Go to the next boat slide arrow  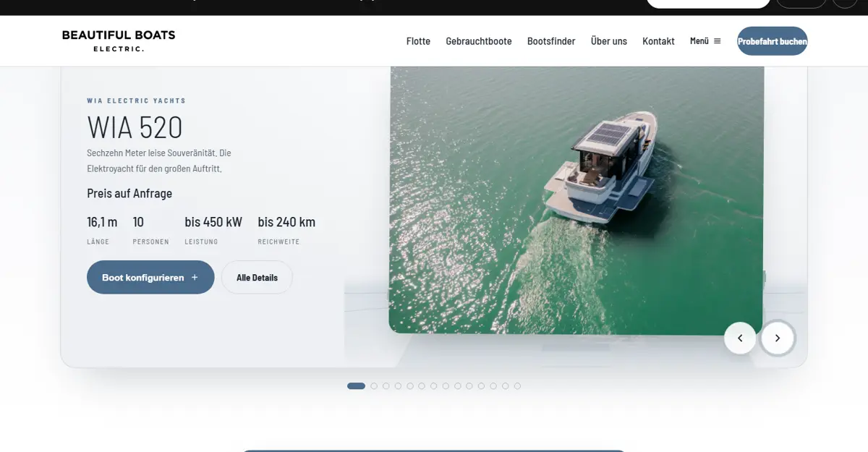[778, 338]
